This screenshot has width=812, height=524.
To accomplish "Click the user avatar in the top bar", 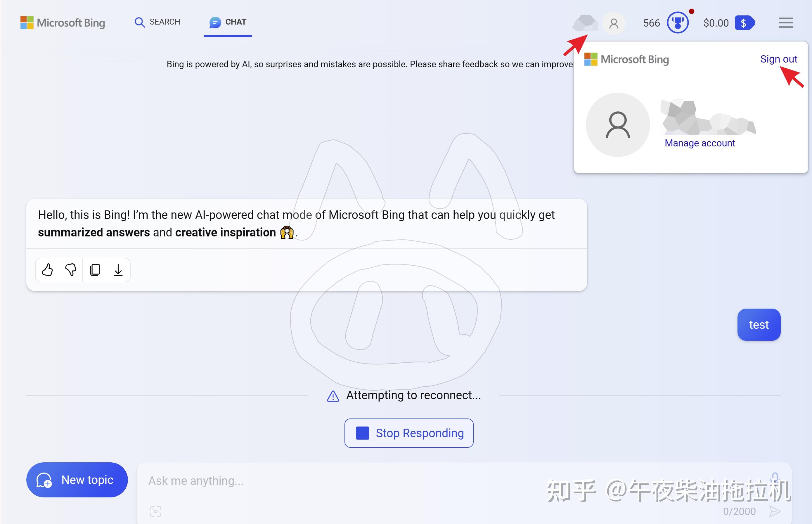I will pyautogui.click(x=613, y=23).
